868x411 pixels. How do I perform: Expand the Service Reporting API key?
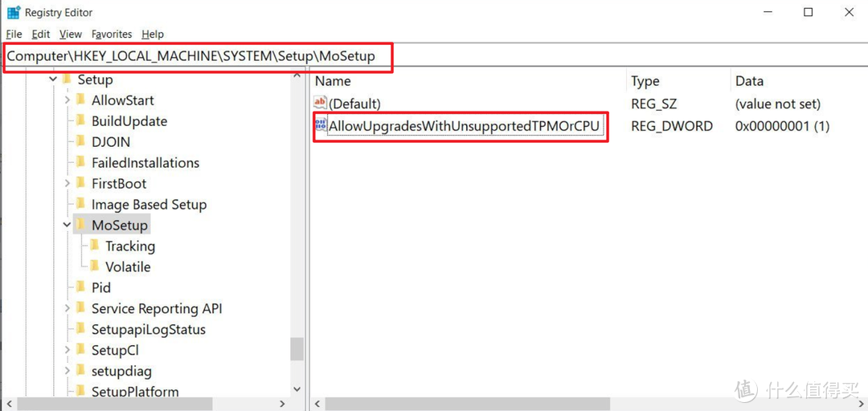click(x=67, y=308)
